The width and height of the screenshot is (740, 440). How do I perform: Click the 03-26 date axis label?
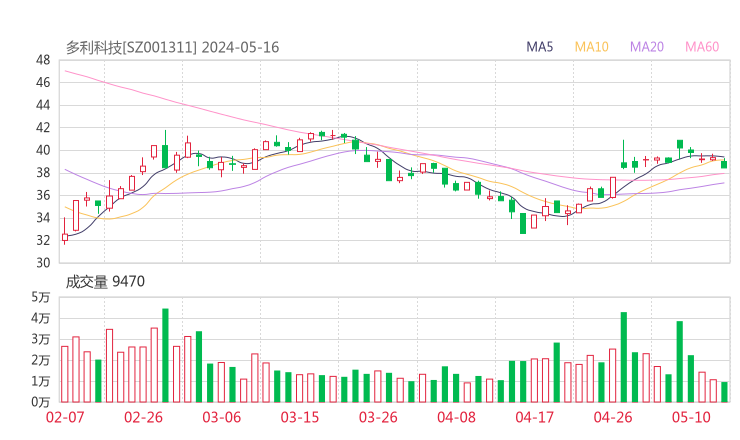click(x=378, y=417)
